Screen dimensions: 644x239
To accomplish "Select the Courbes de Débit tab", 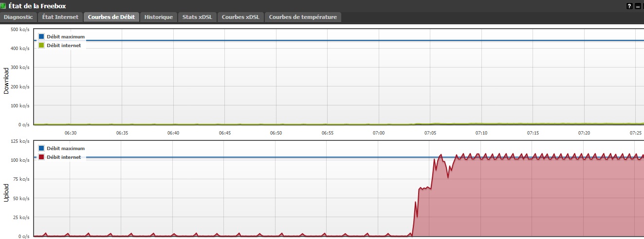I will (112, 17).
